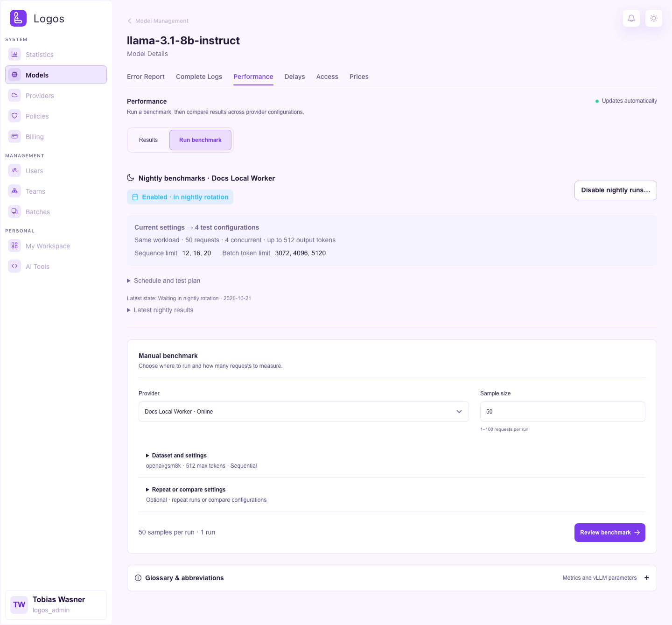Expand Latest nightly results
Viewport: 672px width, 625px height.
[160, 310]
